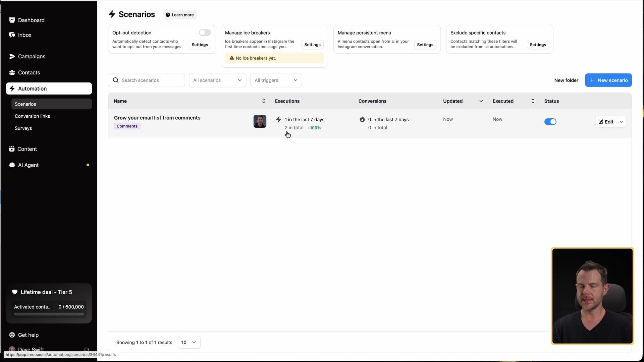Sort by Executed column arrows

click(x=533, y=101)
